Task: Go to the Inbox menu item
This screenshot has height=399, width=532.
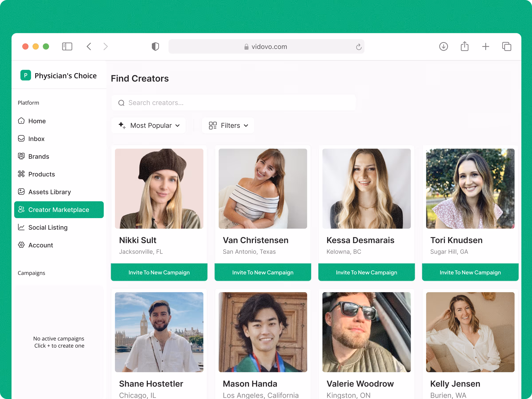Action: click(59, 139)
